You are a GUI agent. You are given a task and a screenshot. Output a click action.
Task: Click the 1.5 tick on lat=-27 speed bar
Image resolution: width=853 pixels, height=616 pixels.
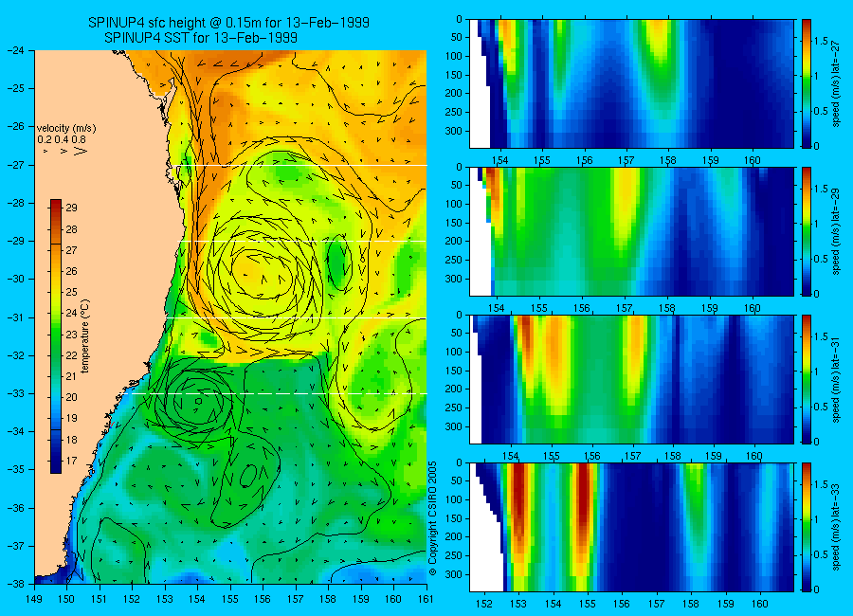coord(822,41)
